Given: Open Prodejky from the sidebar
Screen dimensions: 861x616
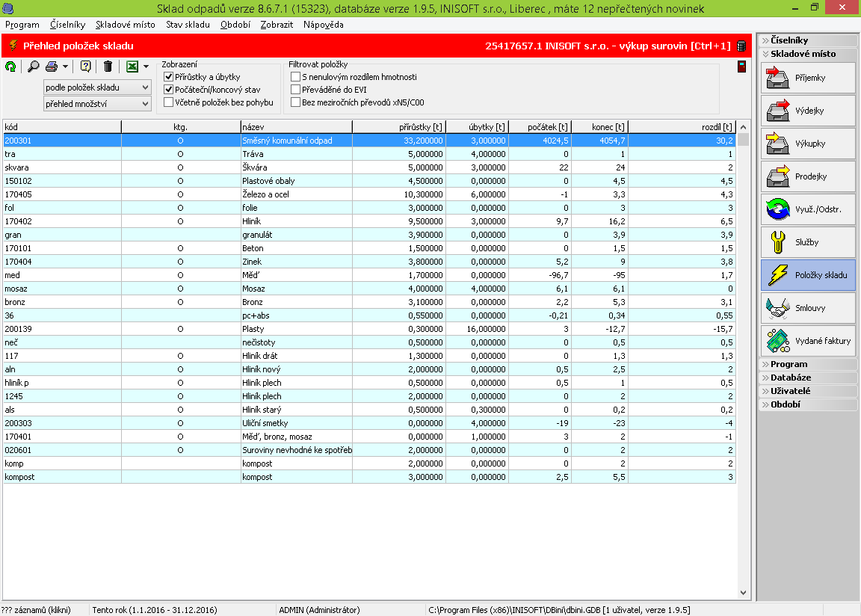Looking at the screenshot, I should click(x=808, y=176).
